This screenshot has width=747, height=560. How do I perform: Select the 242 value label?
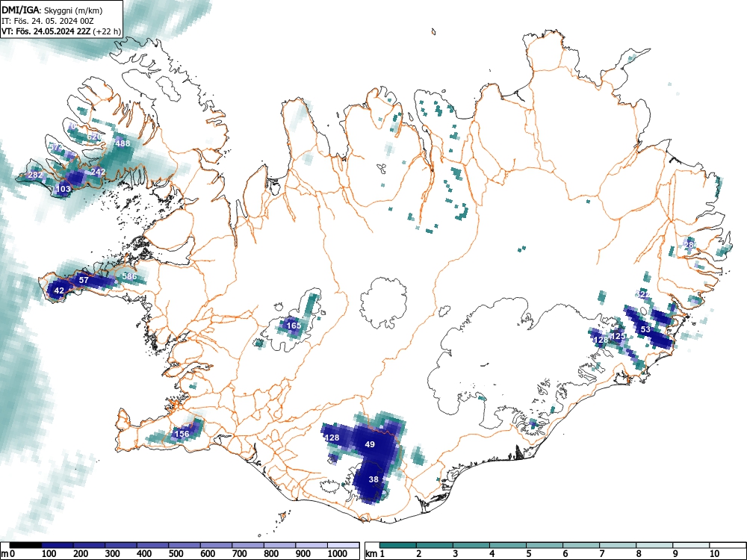click(x=98, y=172)
